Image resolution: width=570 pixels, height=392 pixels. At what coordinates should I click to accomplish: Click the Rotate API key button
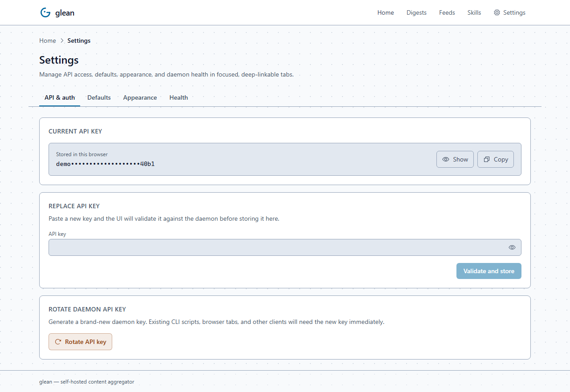pyautogui.click(x=80, y=342)
